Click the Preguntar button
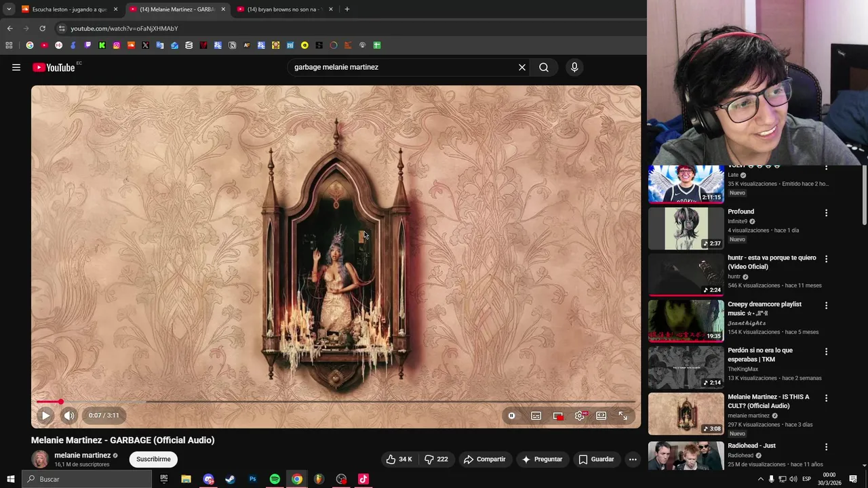Viewport: 868px width, 488px height. [542, 459]
